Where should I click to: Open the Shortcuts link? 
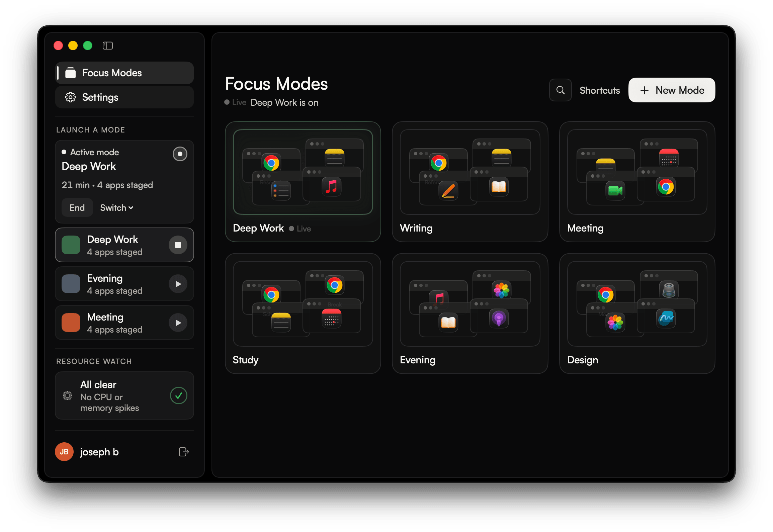tap(600, 90)
